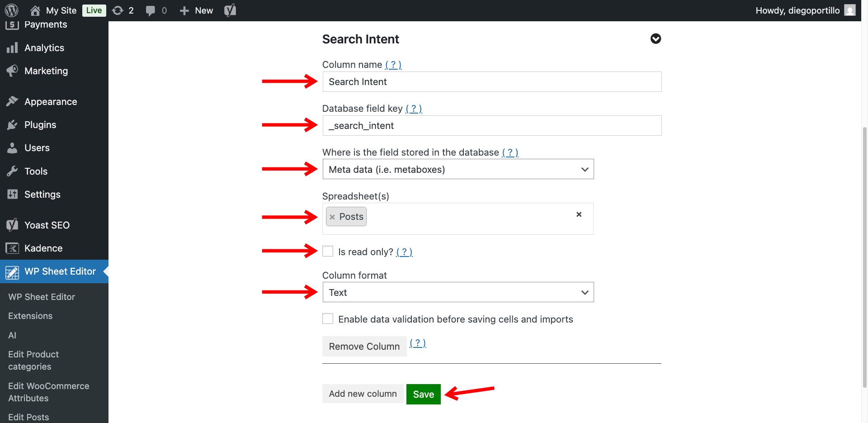
Task: Enable the 'Is read only?' checkbox
Action: point(327,251)
